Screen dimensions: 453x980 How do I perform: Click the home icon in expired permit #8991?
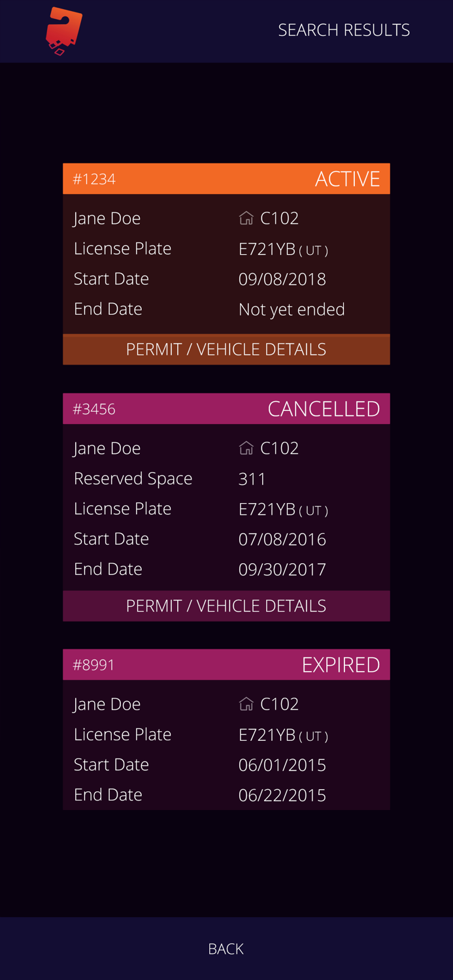click(x=246, y=704)
